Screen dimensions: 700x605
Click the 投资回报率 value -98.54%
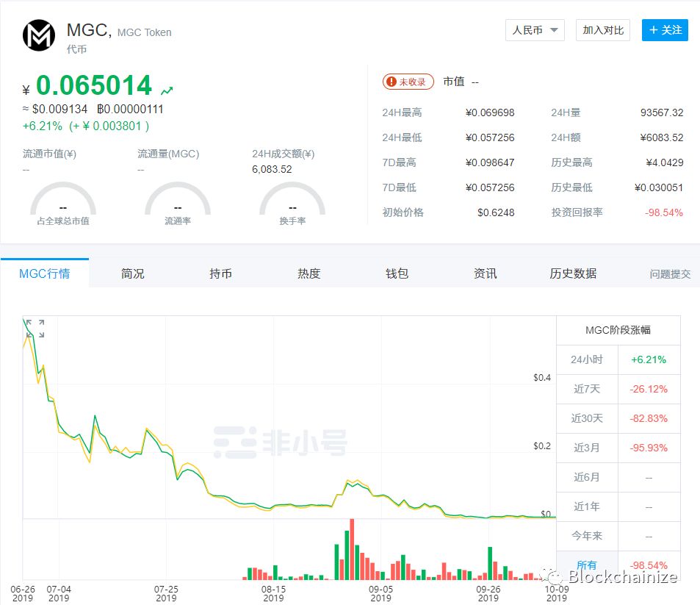[664, 212]
